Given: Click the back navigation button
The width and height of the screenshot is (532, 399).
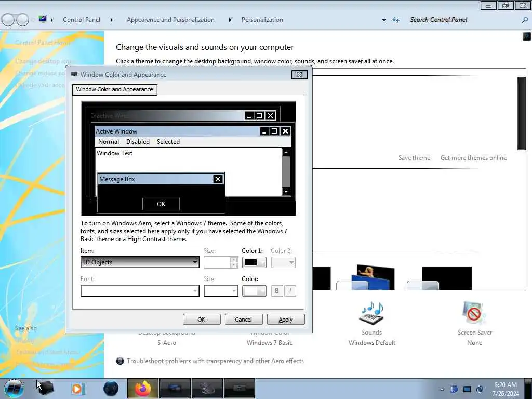Looking at the screenshot, I should (8, 20).
